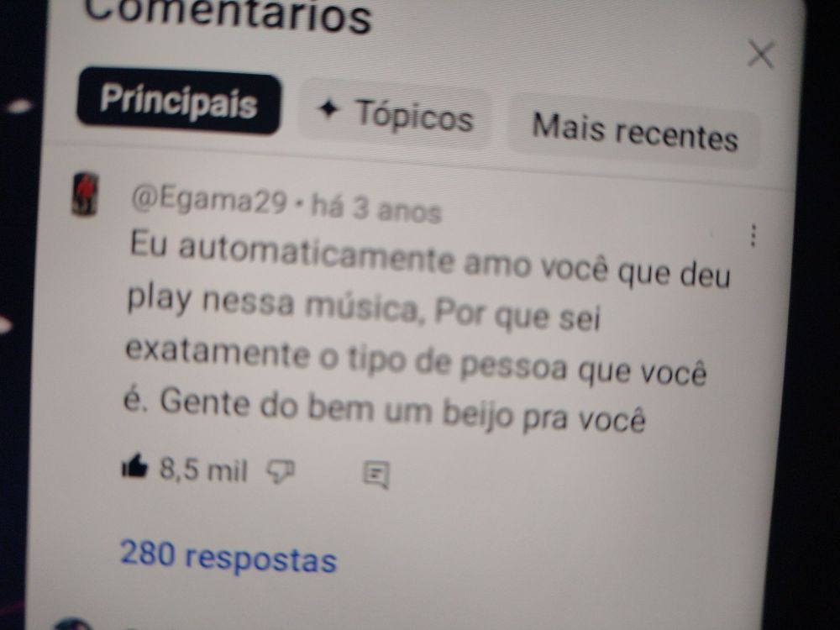The width and height of the screenshot is (840, 630).
Task: Switch to the Tópicos filter chip
Action: click(396, 113)
